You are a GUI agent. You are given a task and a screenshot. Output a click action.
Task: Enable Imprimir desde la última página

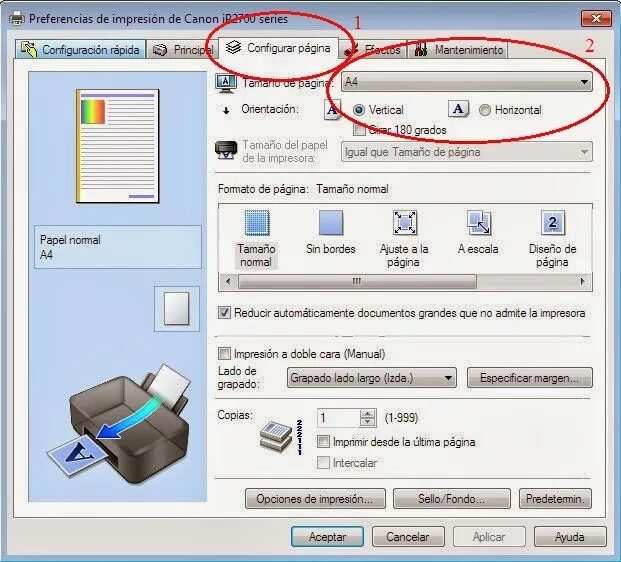click(323, 442)
